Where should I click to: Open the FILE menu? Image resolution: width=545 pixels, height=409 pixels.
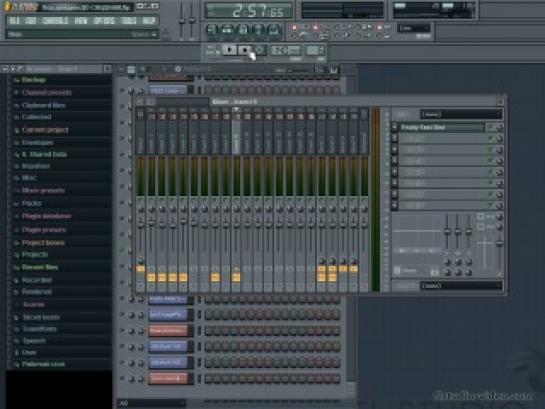[15, 21]
